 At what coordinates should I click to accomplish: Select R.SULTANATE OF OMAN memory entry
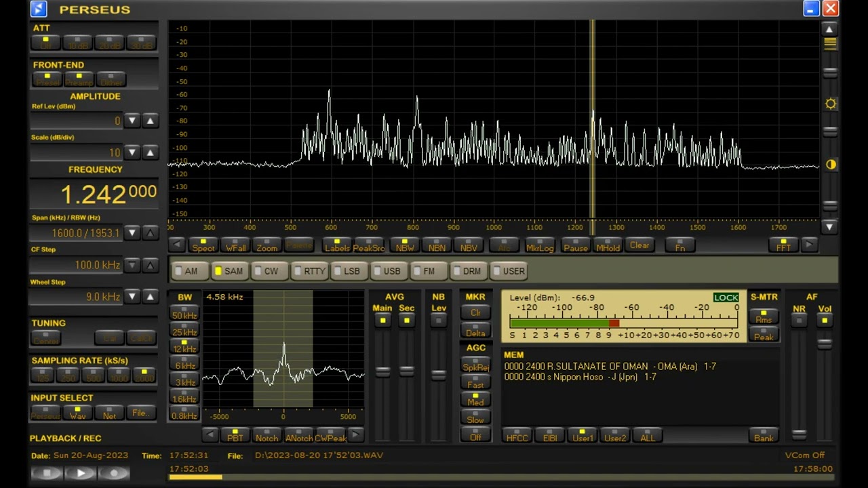[610, 366]
